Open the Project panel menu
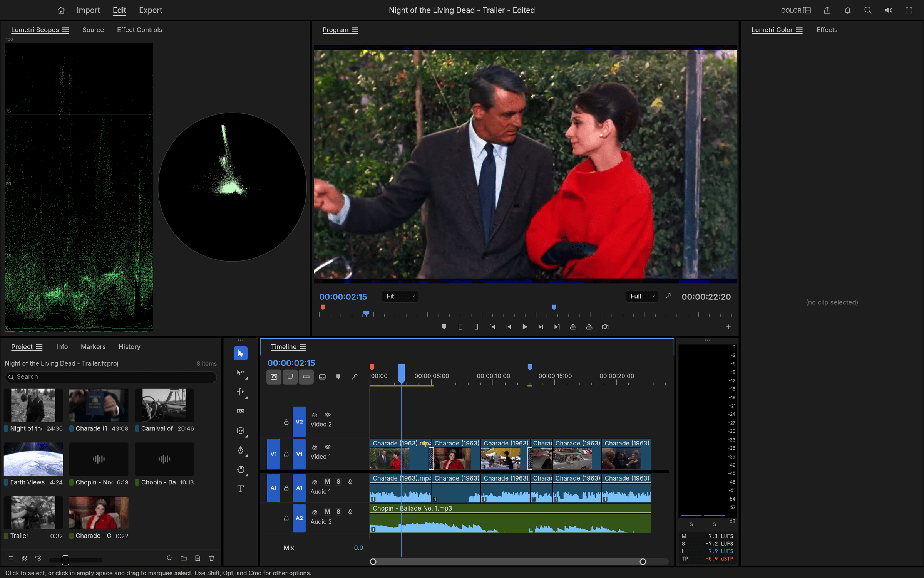The image size is (924, 578). [x=39, y=347]
